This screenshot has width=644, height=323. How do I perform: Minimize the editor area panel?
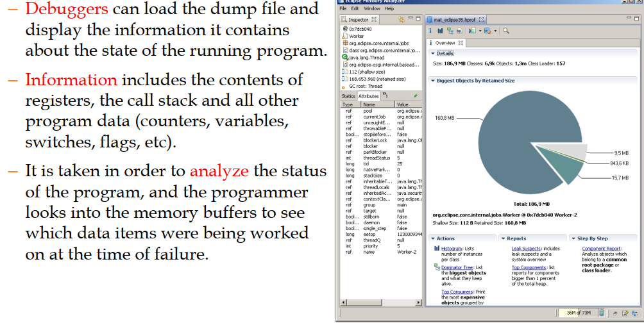pos(629,18)
